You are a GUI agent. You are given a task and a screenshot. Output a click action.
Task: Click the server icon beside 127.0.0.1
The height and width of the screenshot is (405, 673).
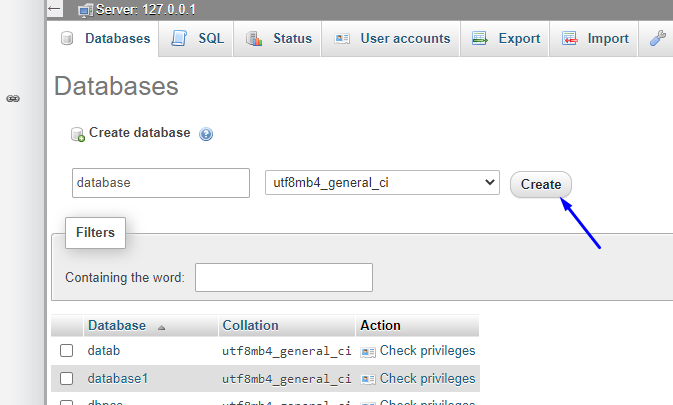tap(85, 10)
